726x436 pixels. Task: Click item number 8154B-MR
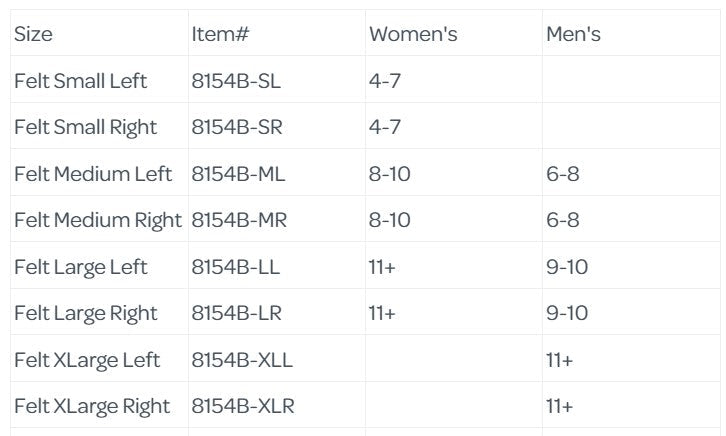[239, 220]
